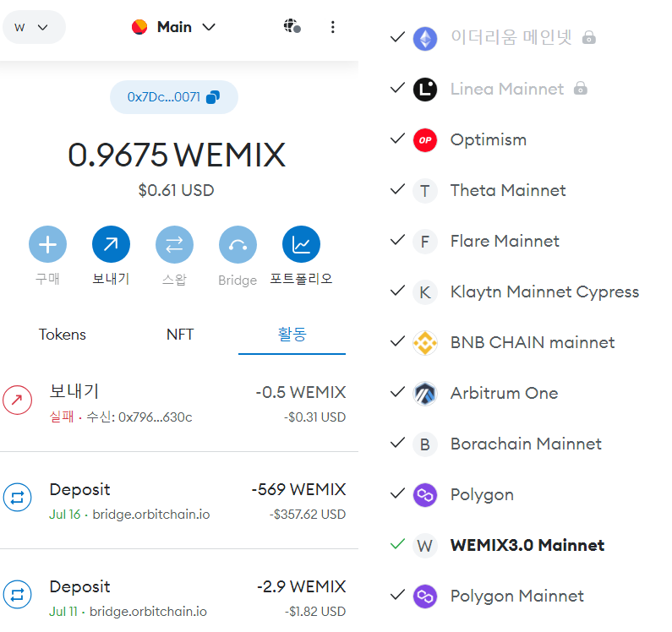Click the K icon for Klaytn Mainnet
The image size is (672, 632).
pyautogui.click(x=424, y=292)
